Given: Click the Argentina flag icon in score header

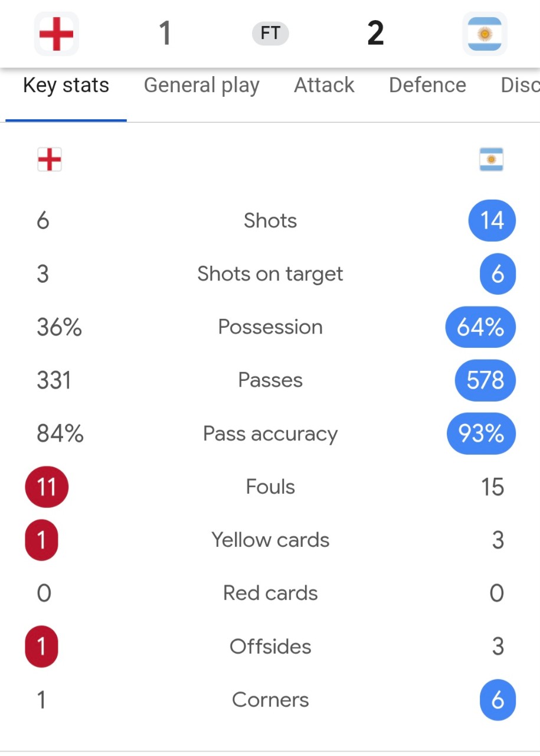Looking at the screenshot, I should click(x=485, y=34).
